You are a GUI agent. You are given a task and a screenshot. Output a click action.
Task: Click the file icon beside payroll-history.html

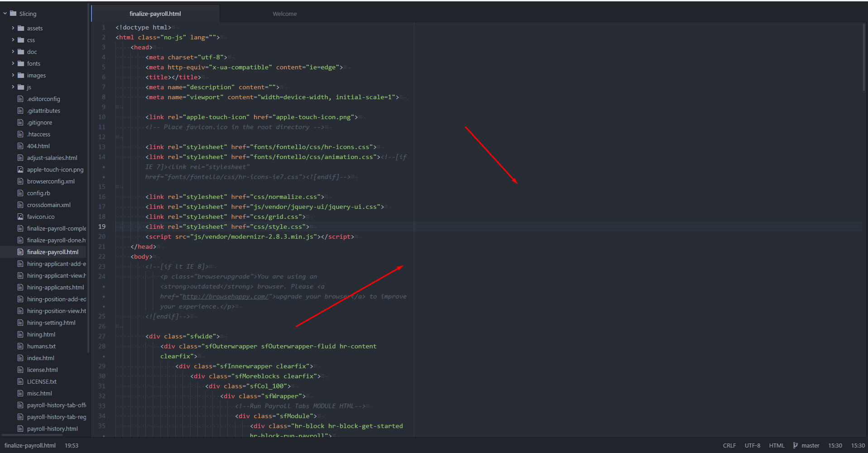(x=20, y=429)
